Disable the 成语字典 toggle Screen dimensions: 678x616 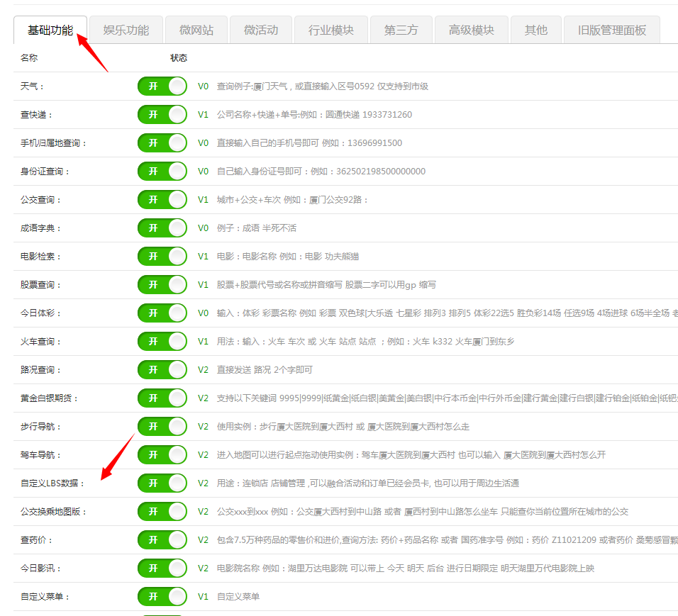(x=162, y=228)
